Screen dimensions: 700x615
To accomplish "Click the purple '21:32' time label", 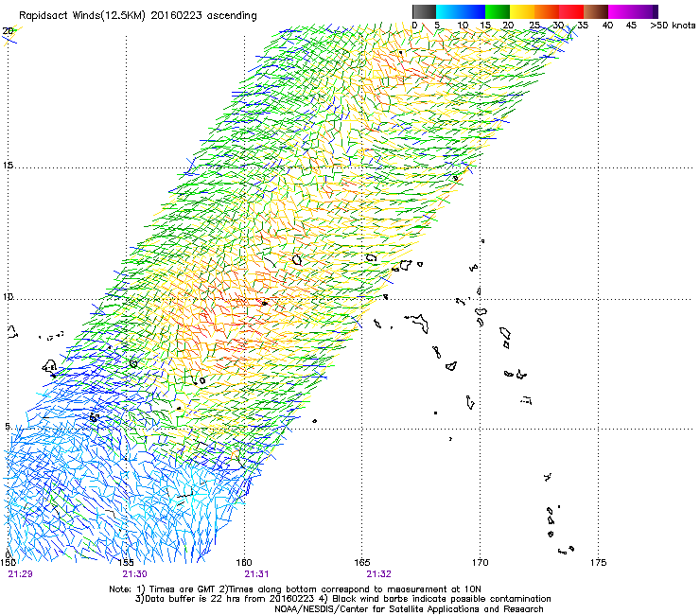I will 378,574.
